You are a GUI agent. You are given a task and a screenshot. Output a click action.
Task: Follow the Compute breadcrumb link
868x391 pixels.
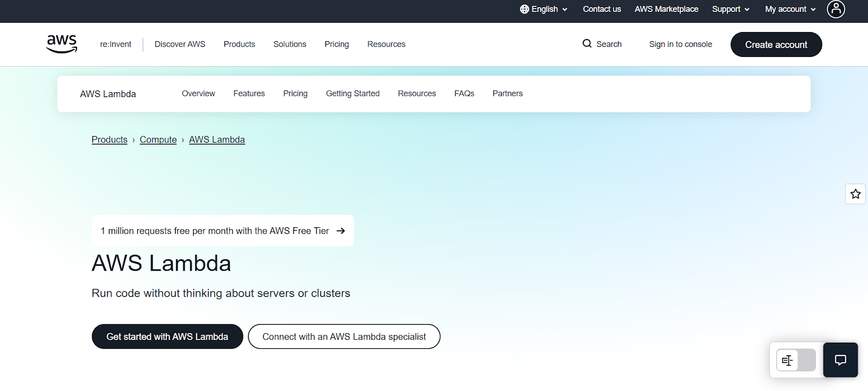pos(158,140)
